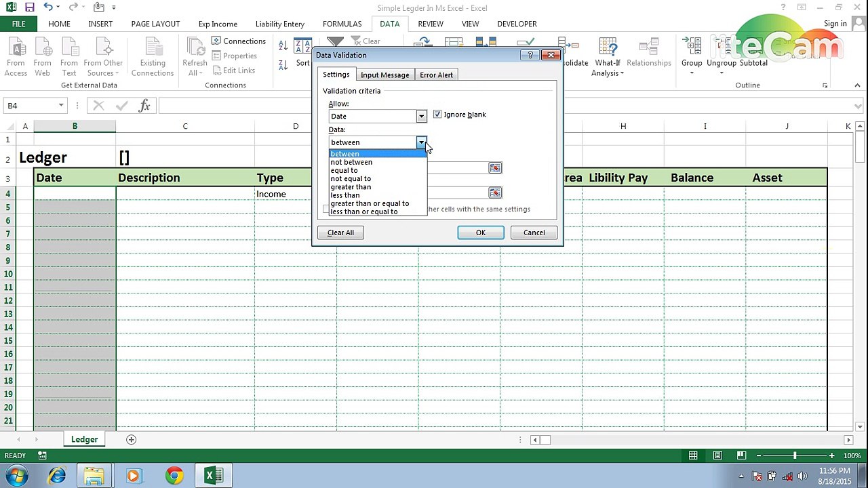Switch to the FORMULAS ribbon tab
The width and height of the screenshot is (868, 488).
click(342, 24)
